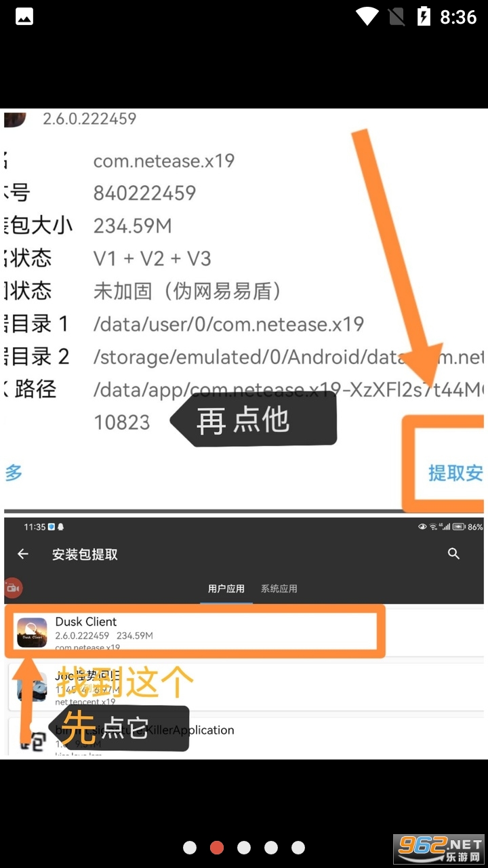Viewport: 488px width, 868px height.
Task: Tap the KillerApplication list entry
Action: [244, 738]
